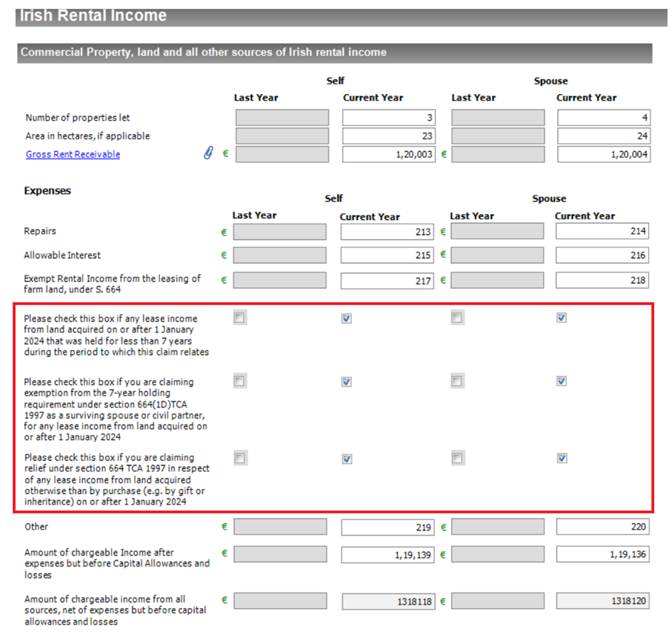Click Spouse chargeable income after expenses field 1,19,136
672x640 pixels.
click(603, 554)
